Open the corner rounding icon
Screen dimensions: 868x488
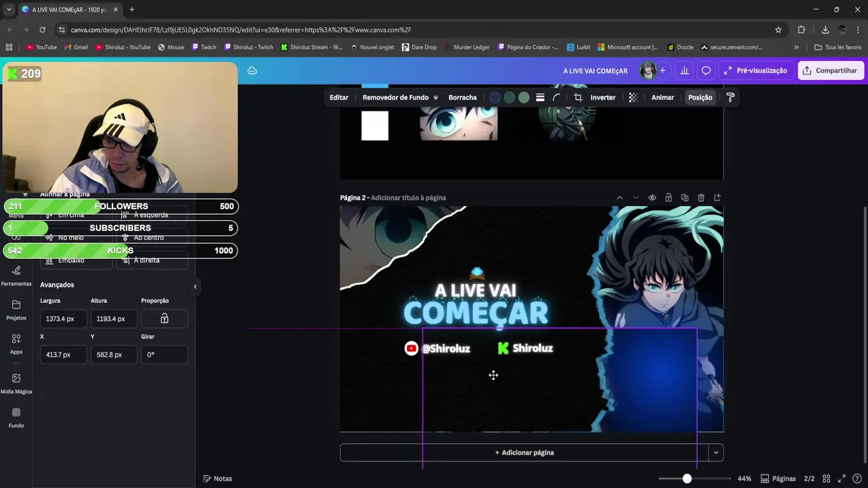coord(557,98)
